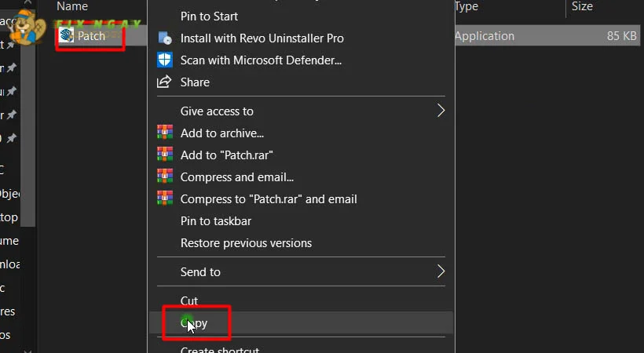The image size is (644, 353).
Task: Select Cut in the context menu
Action: click(x=189, y=300)
